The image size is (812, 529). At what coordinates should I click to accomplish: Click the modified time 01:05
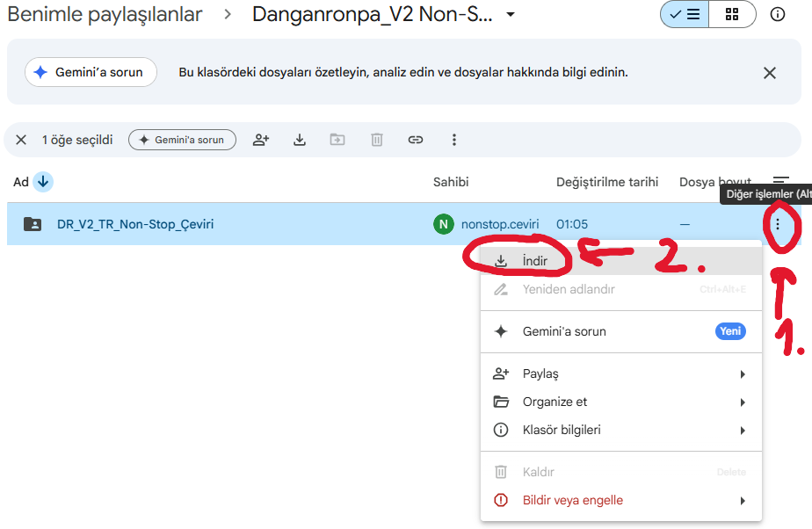pos(572,224)
